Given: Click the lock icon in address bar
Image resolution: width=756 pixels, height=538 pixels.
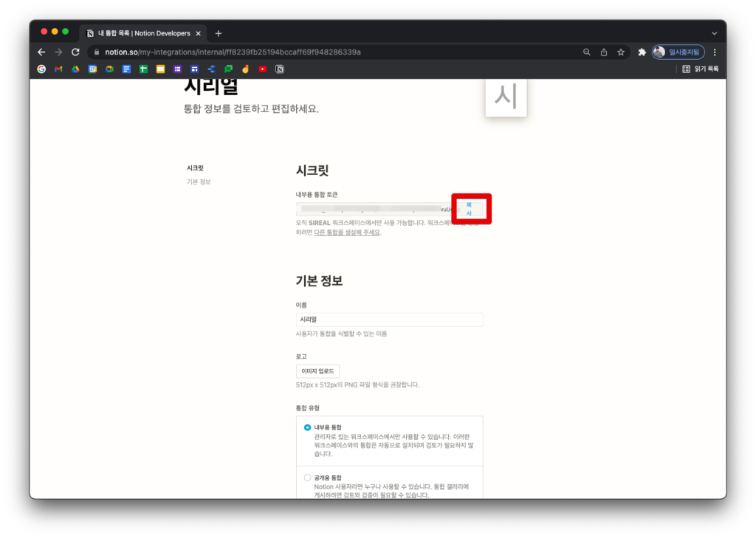Looking at the screenshot, I should (97, 52).
